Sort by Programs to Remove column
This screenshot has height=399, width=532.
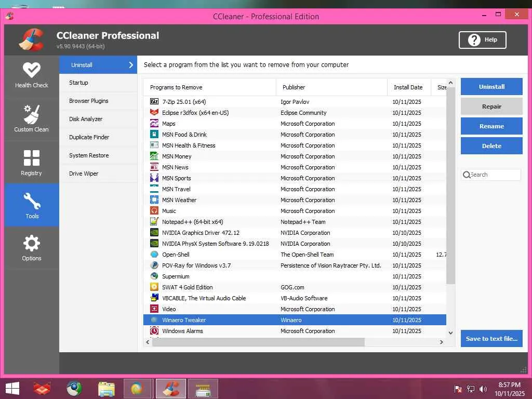point(210,87)
